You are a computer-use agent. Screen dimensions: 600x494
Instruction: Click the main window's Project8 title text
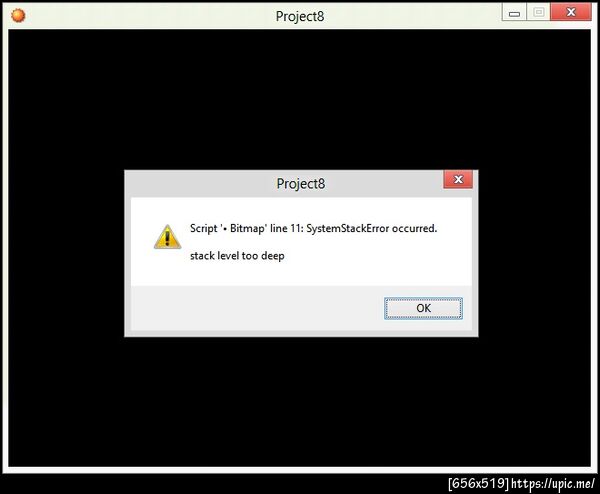click(300, 16)
